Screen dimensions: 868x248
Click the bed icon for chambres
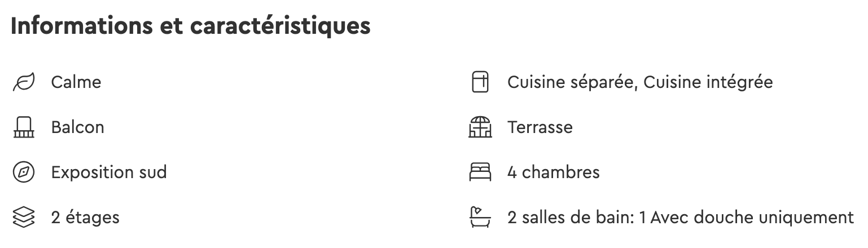(x=480, y=172)
